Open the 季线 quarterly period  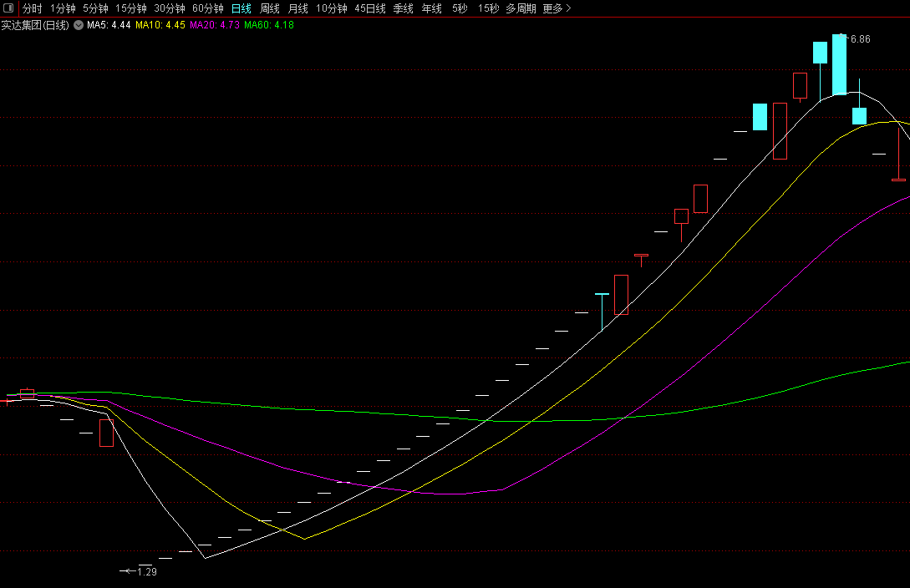pyautogui.click(x=404, y=8)
